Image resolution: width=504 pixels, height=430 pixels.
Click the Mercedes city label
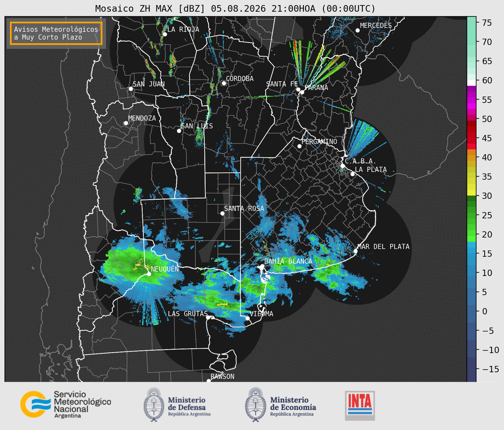click(376, 25)
